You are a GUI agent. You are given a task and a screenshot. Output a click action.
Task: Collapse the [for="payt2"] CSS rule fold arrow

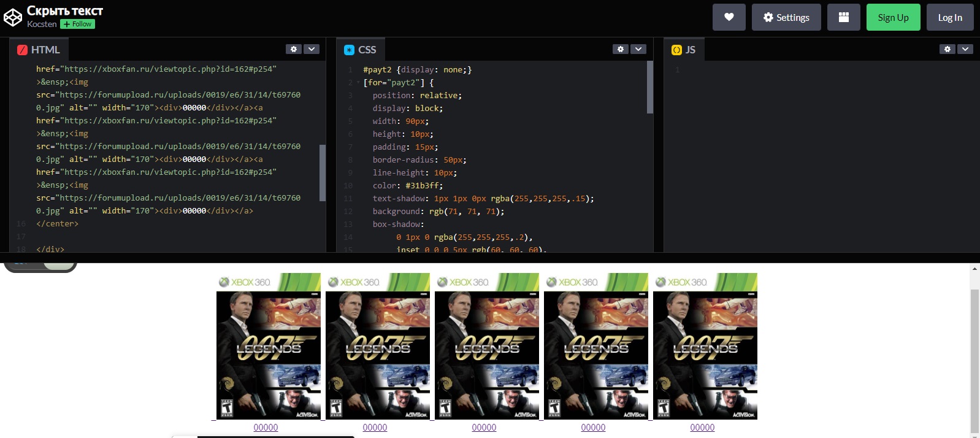358,82
